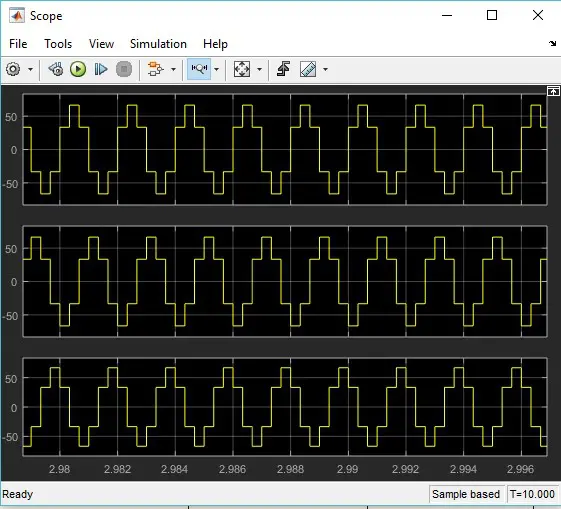Viewport: 561px width, 509px height.
Task: Click the dock scope arrow in menu bar
Action: (x=552, y=43)
